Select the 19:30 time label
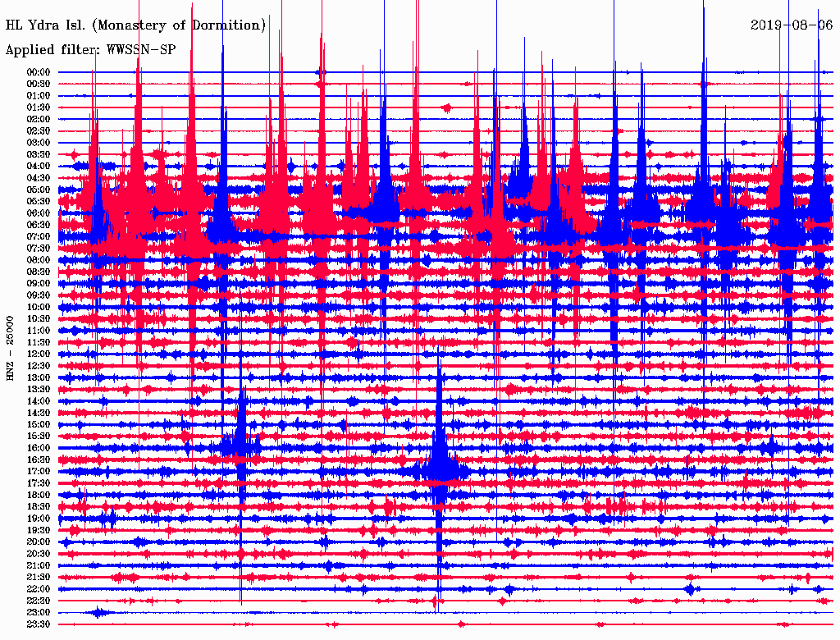 click(x=39, y=530)
